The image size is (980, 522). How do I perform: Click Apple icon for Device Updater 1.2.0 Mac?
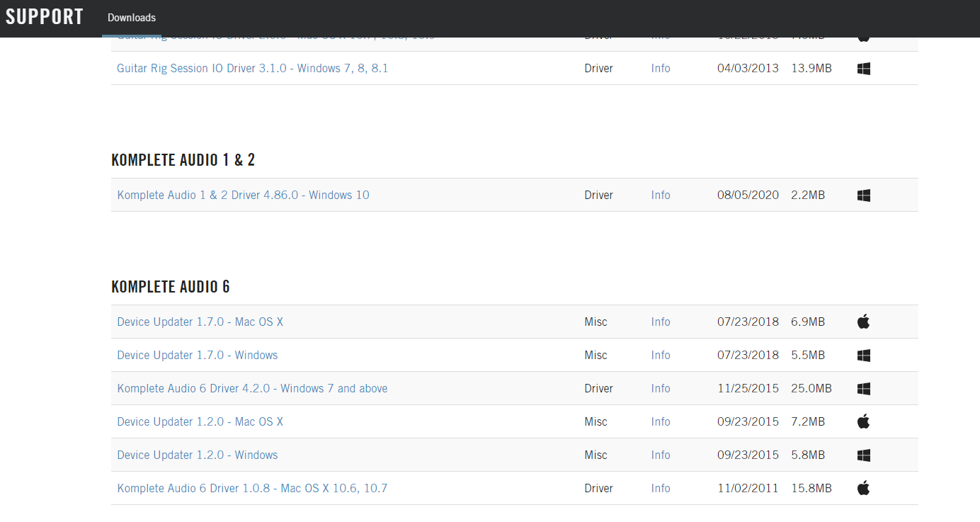[x=863, y=421]
